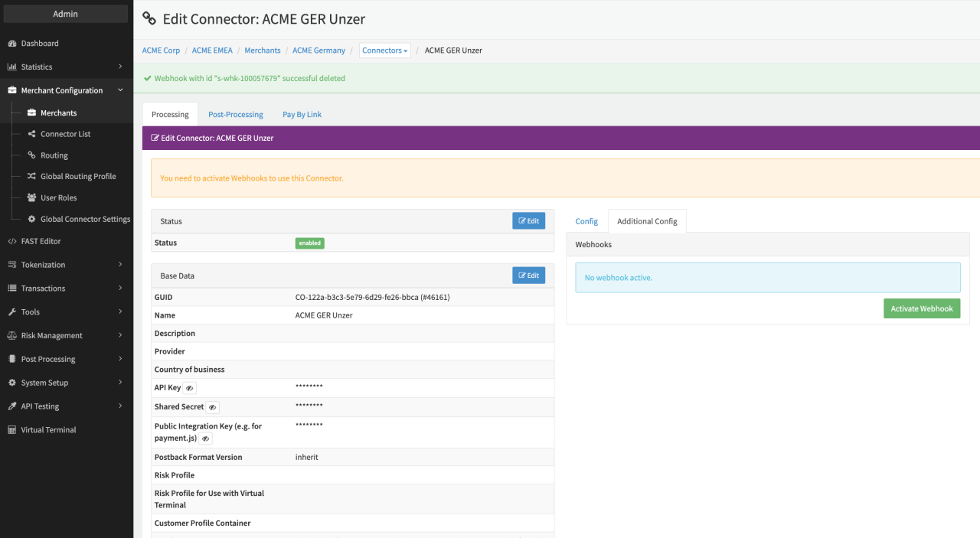Click the Global Routing Profile shuffle icon

(31, 176)
